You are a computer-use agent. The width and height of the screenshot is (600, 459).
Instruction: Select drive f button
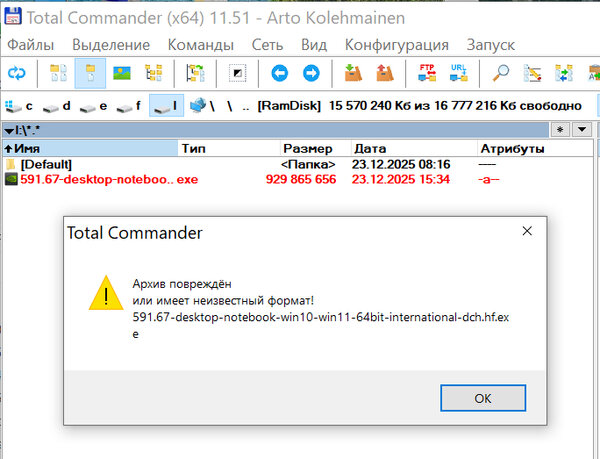(129, 106)
